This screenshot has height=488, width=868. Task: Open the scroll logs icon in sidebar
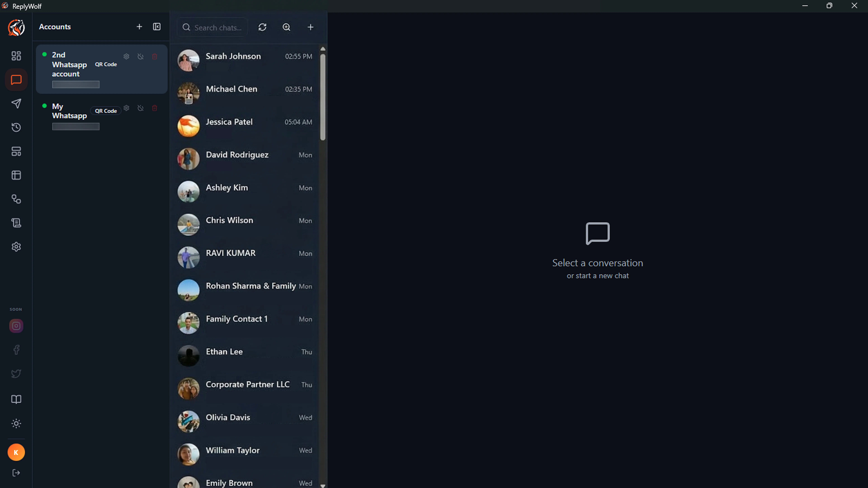[16, 223]
